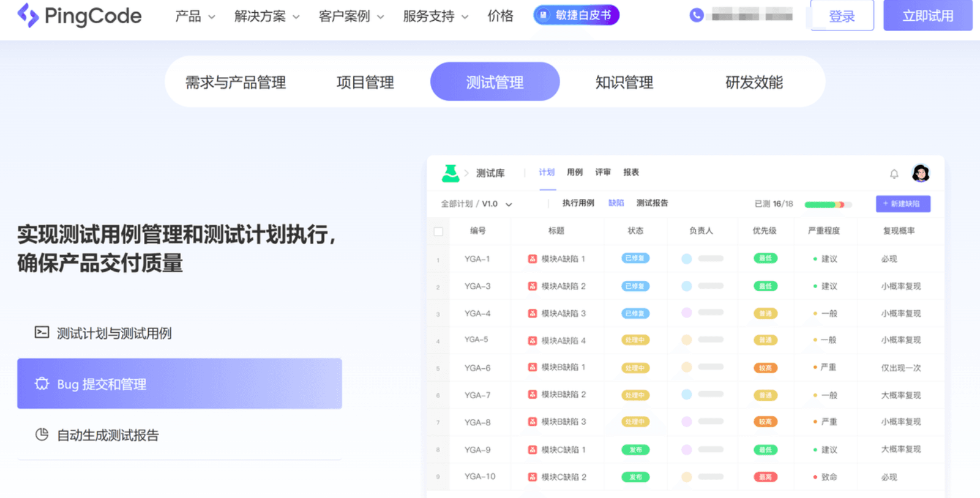Click the PingCode logo
The image size is (980, 498).
tap(80, 15)
